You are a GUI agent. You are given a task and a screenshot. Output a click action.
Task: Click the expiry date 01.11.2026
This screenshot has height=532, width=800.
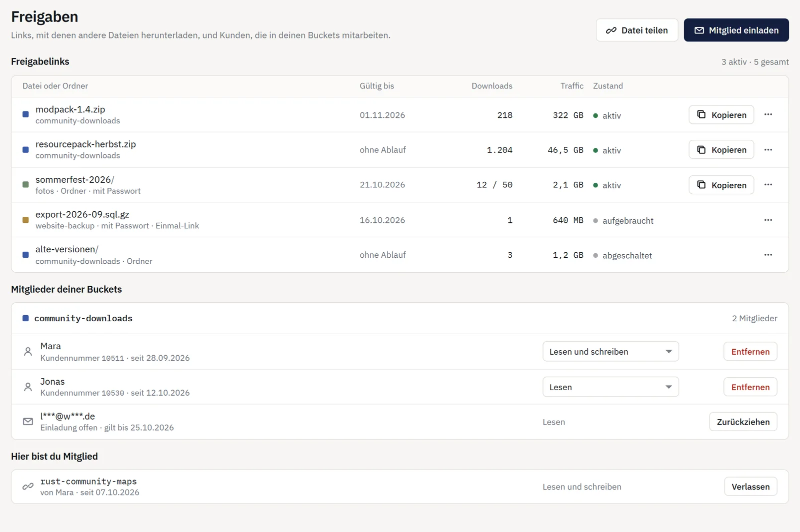[x=382, y=115]
